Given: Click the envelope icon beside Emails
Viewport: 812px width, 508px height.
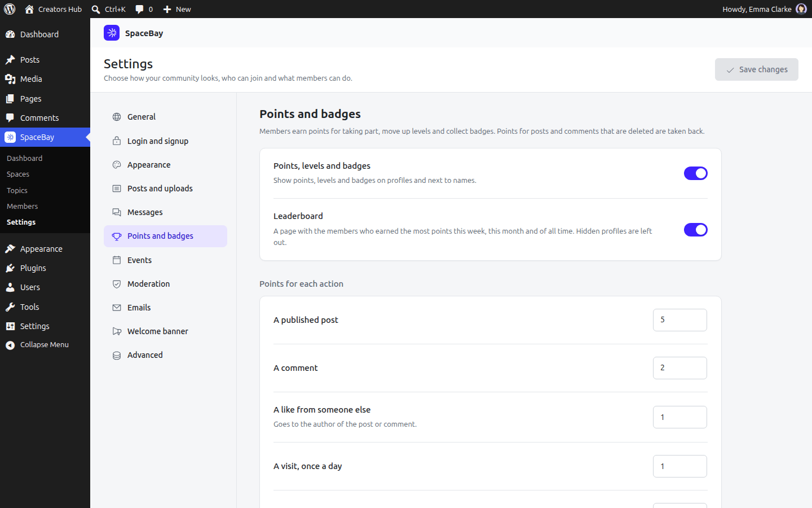Looking at the screenshot, I should click(117, 308).
